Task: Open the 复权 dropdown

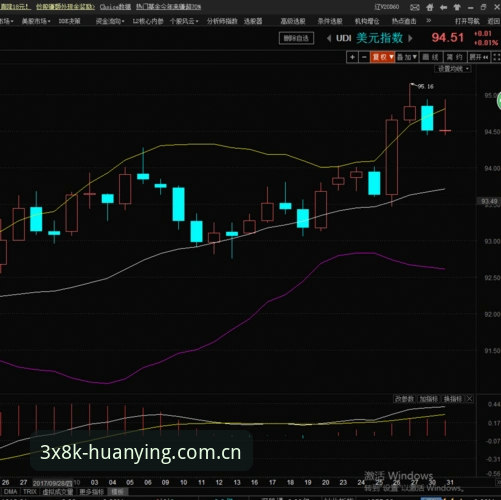Action: point(382,57)
